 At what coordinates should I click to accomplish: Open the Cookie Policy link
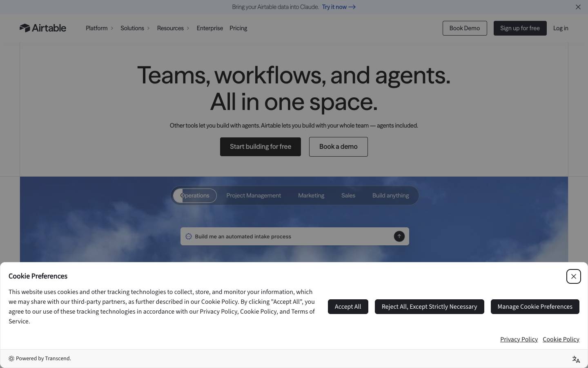coord(561,339)
